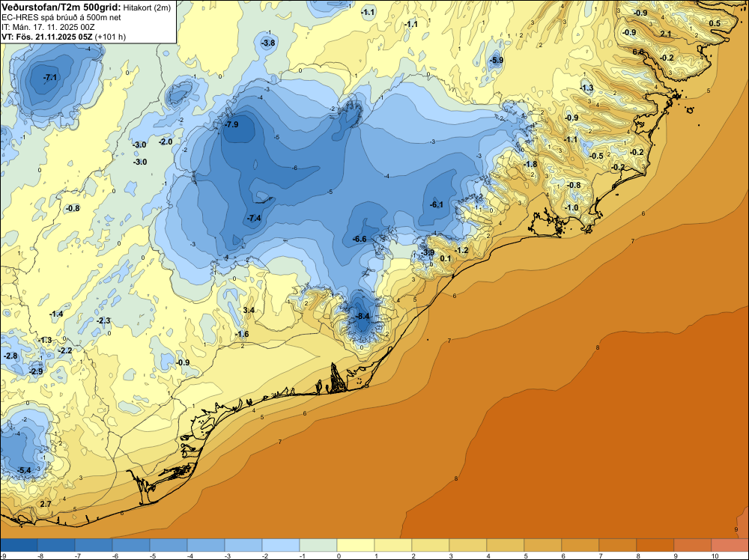Pick the salmon legend swatch right of 10
The height and width of the screenshot is (560, 749).
point(730,545)
